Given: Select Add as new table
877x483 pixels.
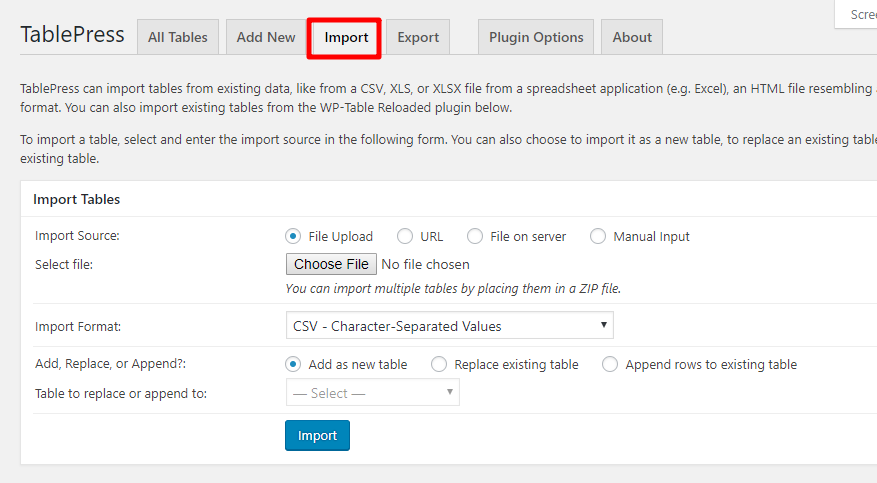Looking at the screenshot, I should click(x=293, y=365).
